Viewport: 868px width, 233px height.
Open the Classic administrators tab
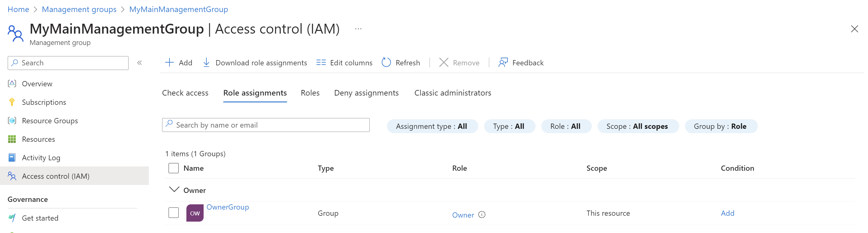pos(452,93)
